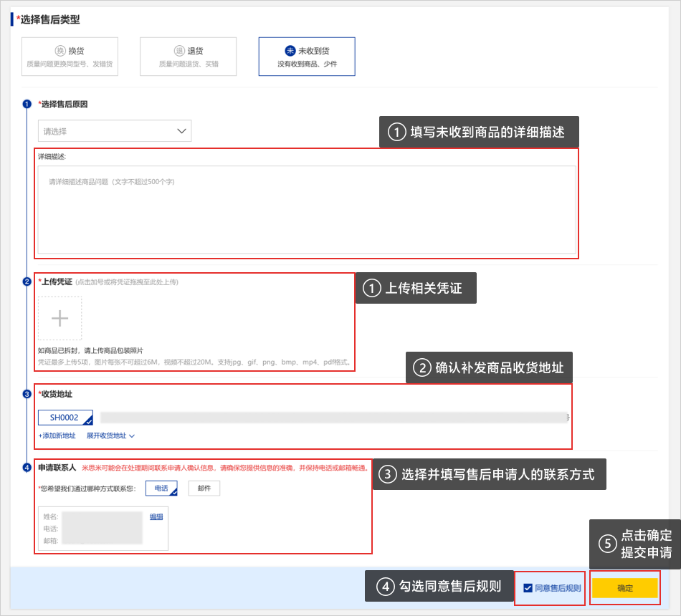Click step 1 circle marker in timeline
This screenshot has width=681, height=616.
coord(27,104)
